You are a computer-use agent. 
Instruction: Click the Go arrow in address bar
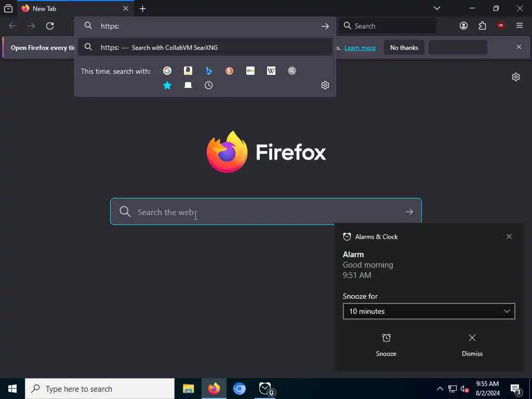[x=325, y=26]
